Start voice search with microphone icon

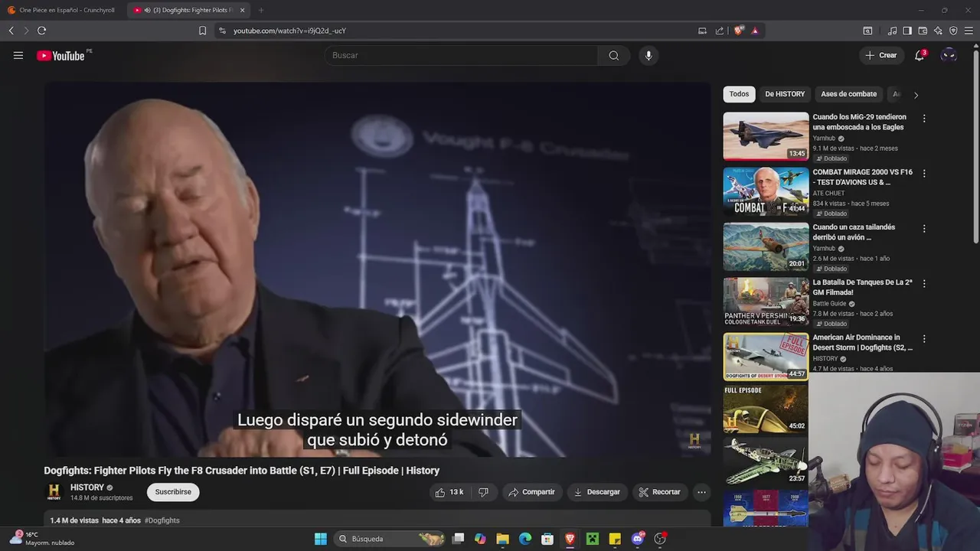point(648,55)
